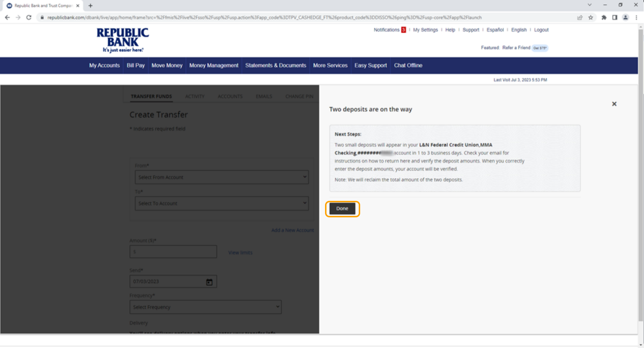Click the browser forward arrow
This screenshot has width=644, height=348.
tap(18, 17)
